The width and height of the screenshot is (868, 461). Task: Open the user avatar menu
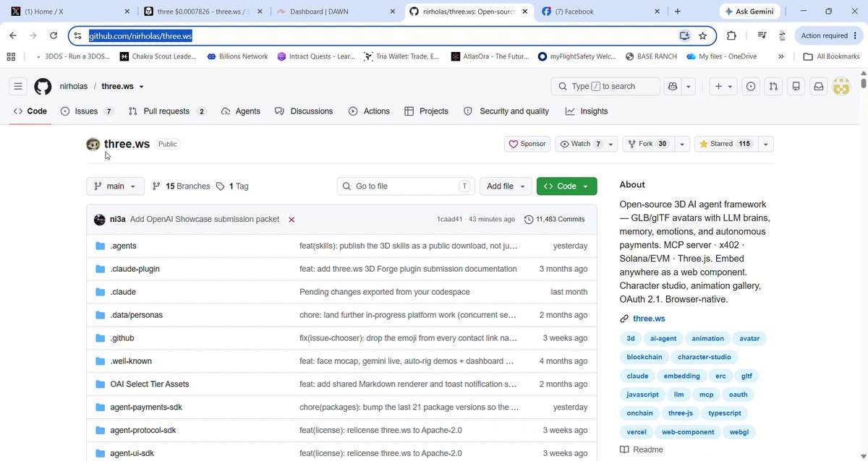point(841,86)
